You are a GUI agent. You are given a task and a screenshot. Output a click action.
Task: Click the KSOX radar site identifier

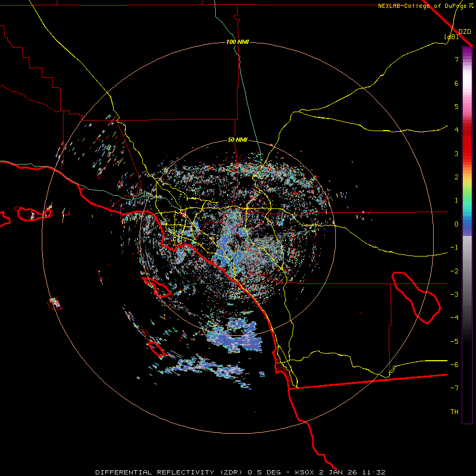305,472
